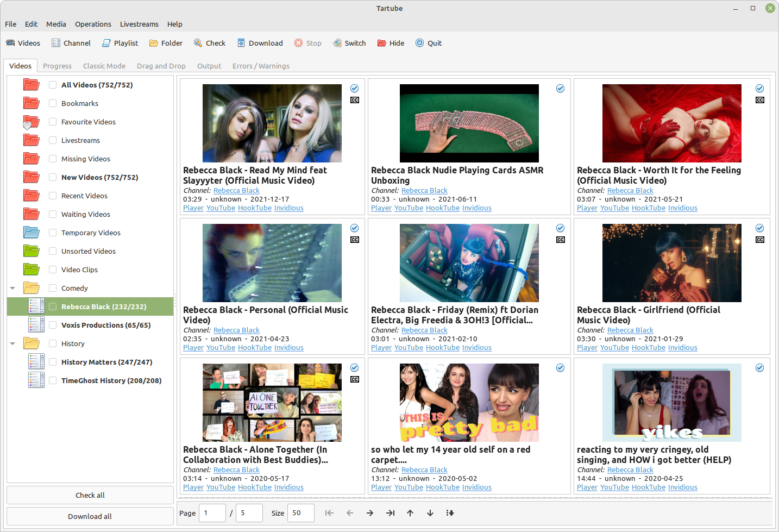This screenshot has width=779, height=532.
Task: Collapse the Comedy folder
Action: pyautogui.click(x=12, y=288)
